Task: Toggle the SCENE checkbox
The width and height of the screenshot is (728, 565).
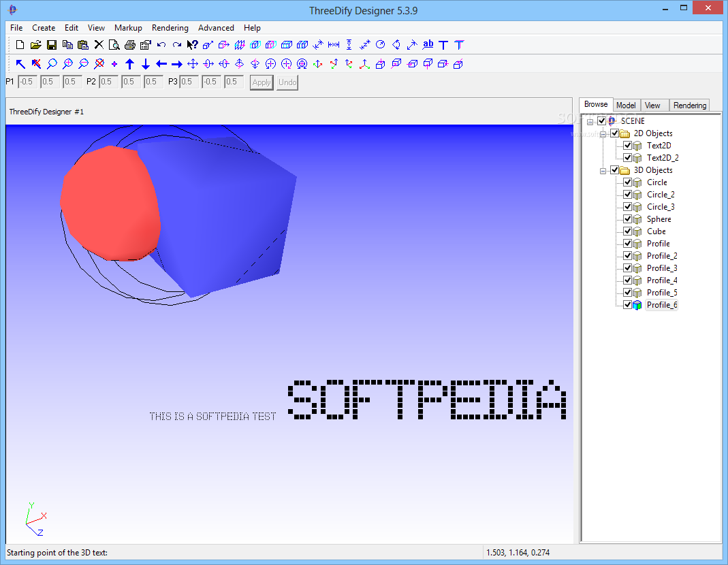Action: tap(602, 120)
